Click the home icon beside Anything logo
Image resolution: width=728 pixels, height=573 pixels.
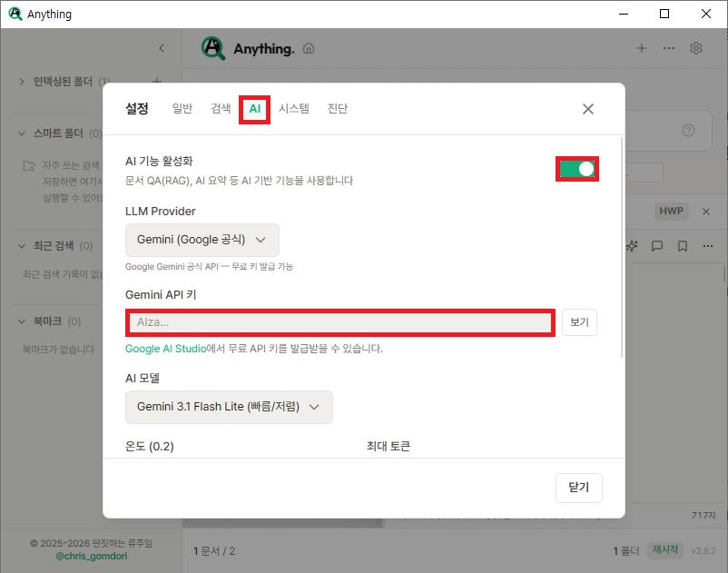click(x=309, y=48)
